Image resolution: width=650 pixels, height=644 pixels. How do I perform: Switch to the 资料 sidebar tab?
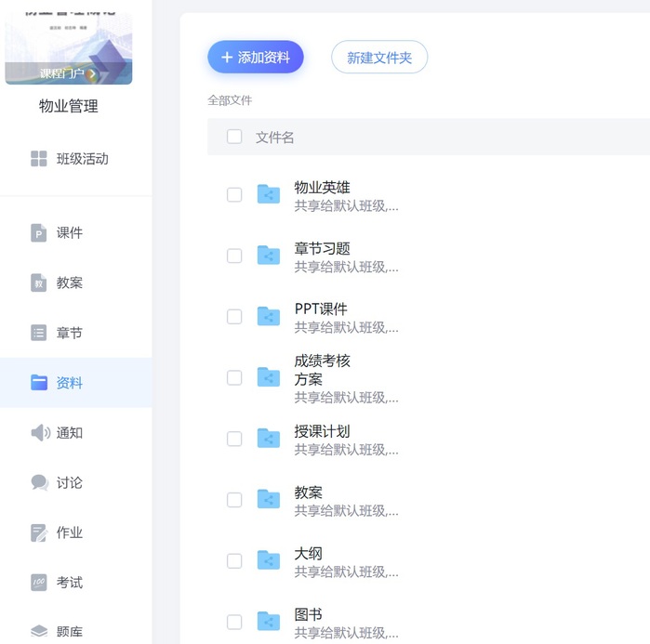[x=69, y=383]
